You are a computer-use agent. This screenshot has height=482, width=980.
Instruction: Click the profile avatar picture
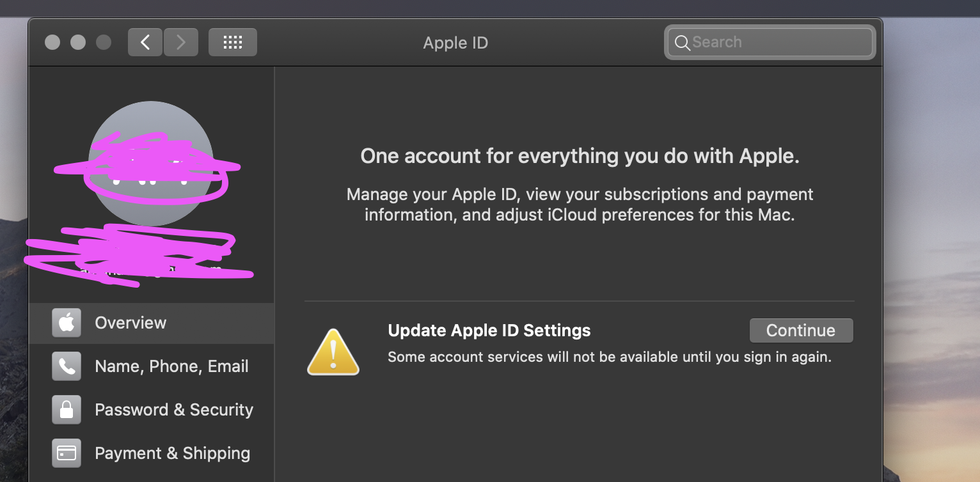[x=151, y=163]
